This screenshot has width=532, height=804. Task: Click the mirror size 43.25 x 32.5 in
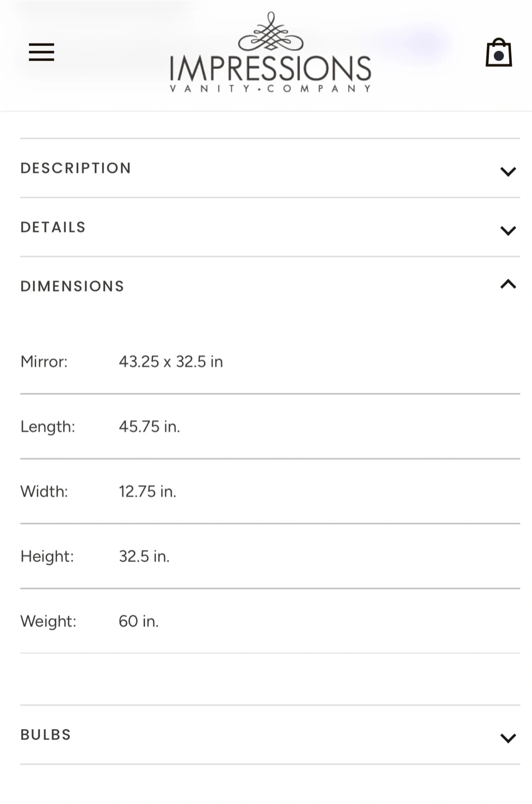[x=171, y=362]
